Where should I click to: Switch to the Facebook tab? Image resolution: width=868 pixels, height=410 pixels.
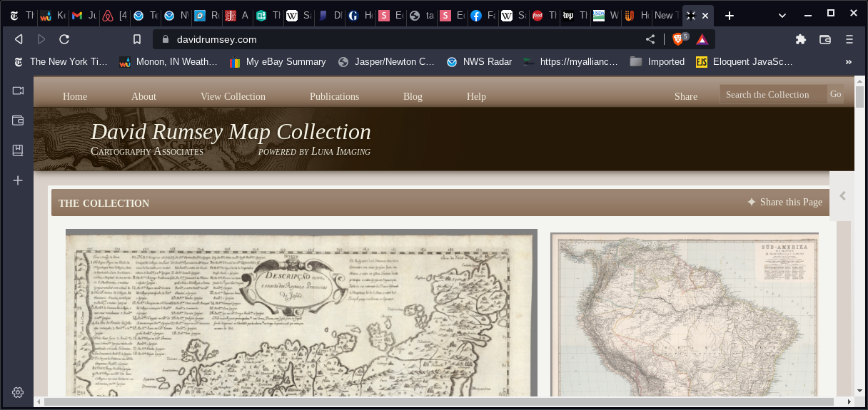click(483, 15)
